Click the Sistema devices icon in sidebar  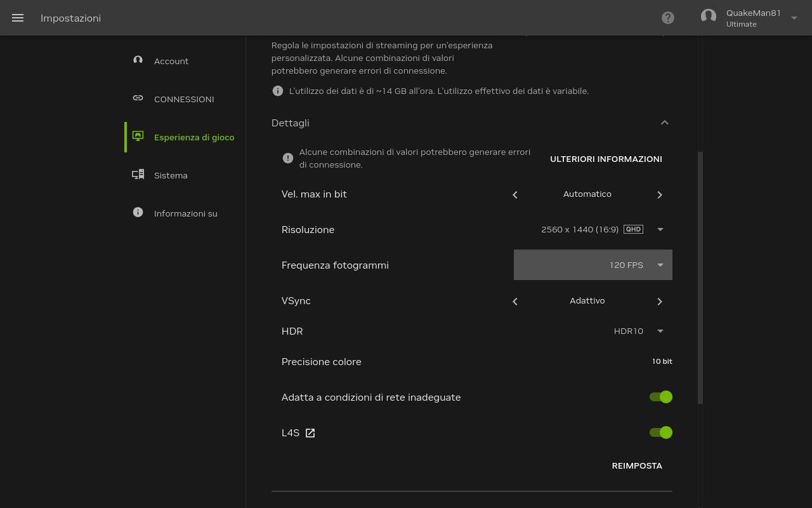tap(138, 174)
